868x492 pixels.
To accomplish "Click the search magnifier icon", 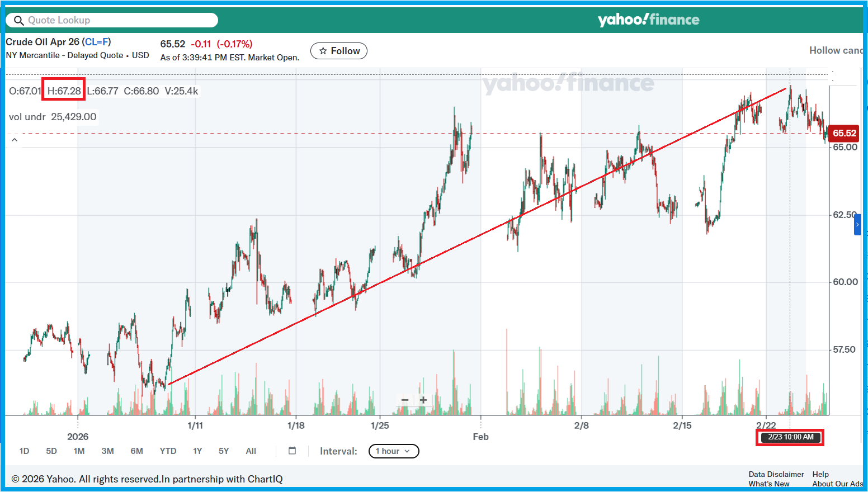I will [x=18, y=21].
